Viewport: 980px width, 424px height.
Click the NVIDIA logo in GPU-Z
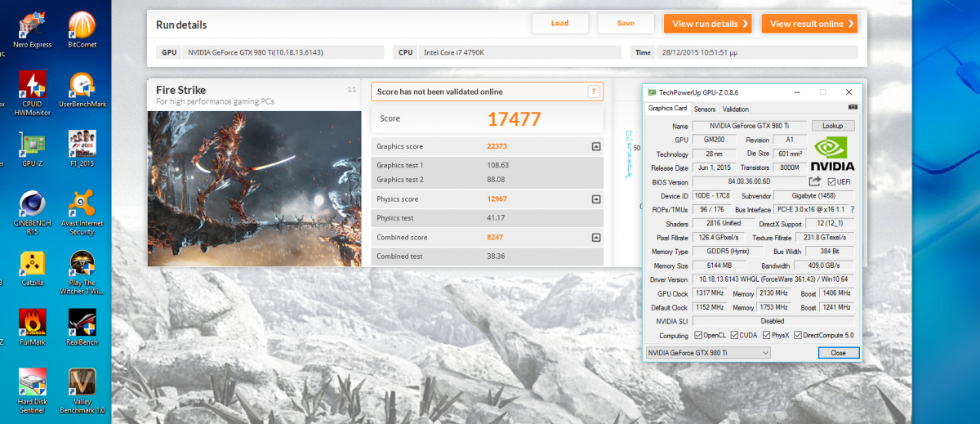(x=832, y=154)
